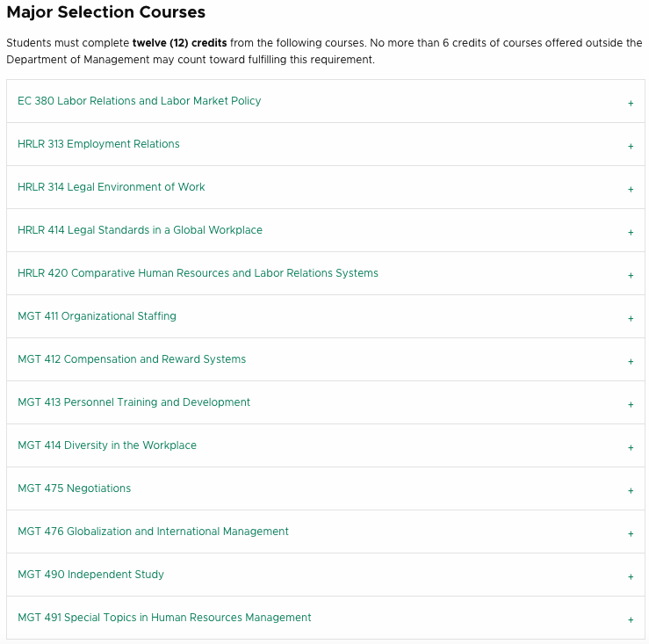Click plus icon for MGT 411 Organizational Staffing
Screen dimensions: 649x644
(x=631, y=318)
